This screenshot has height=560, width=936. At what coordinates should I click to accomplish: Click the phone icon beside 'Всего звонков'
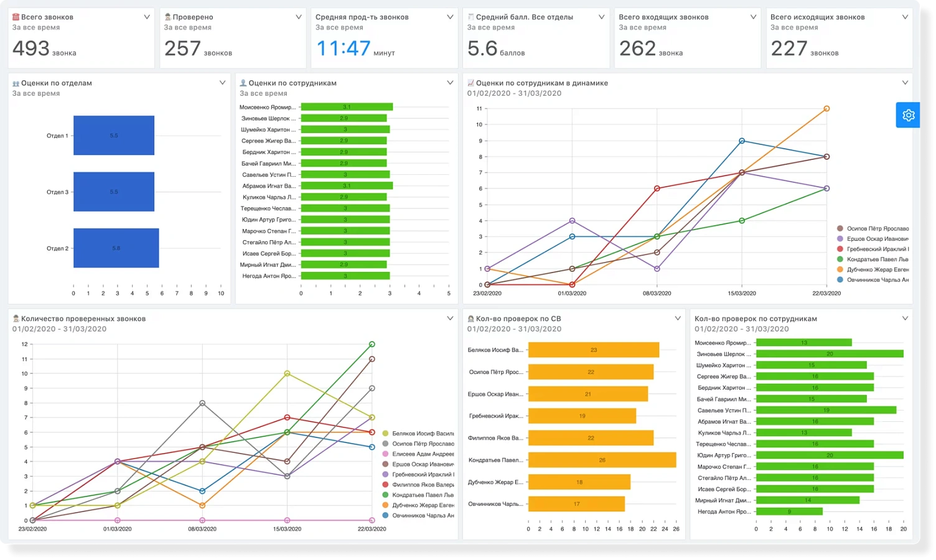click(x=16, y=17)
